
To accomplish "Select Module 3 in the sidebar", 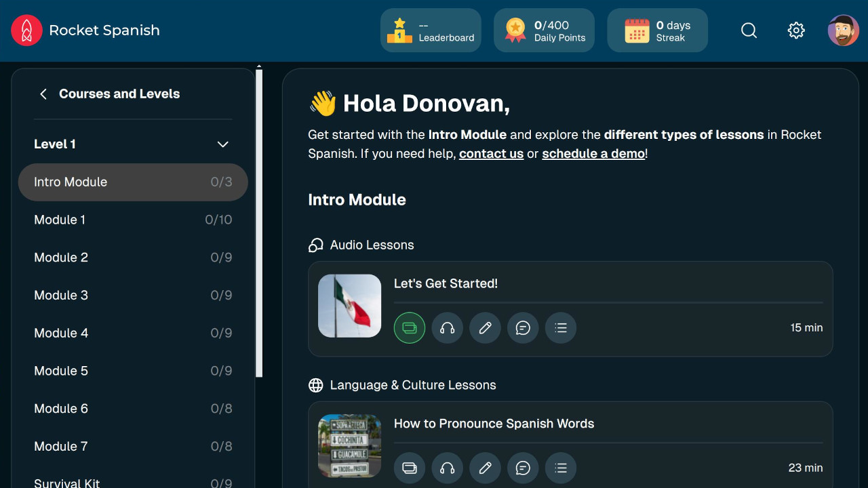I will [61, 295].
